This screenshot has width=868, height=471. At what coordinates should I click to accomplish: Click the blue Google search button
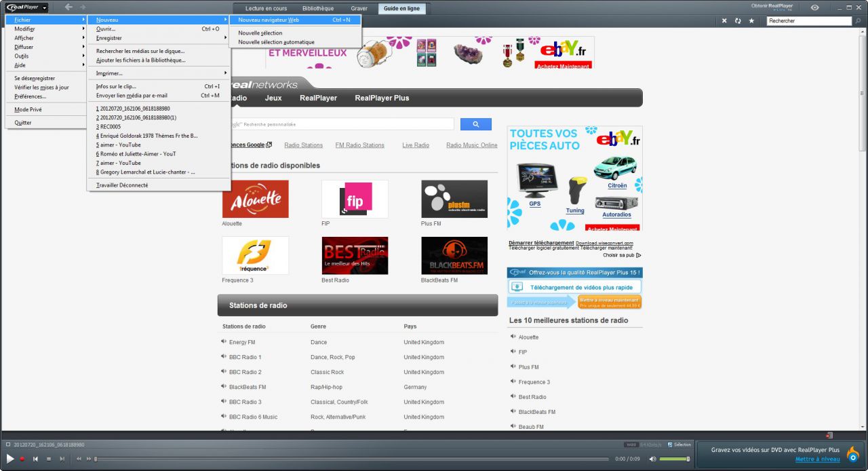point(475,124)
